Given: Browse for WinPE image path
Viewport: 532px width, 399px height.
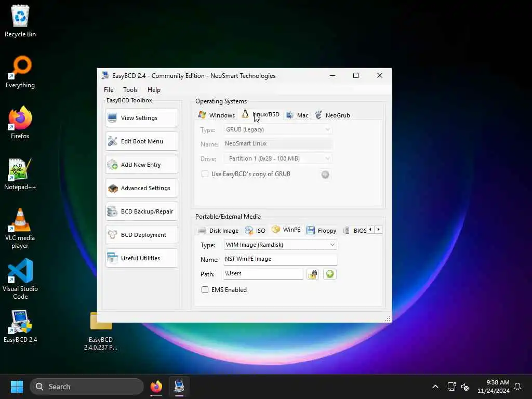Looking at the screenshot, I should (x=312, y=274).
